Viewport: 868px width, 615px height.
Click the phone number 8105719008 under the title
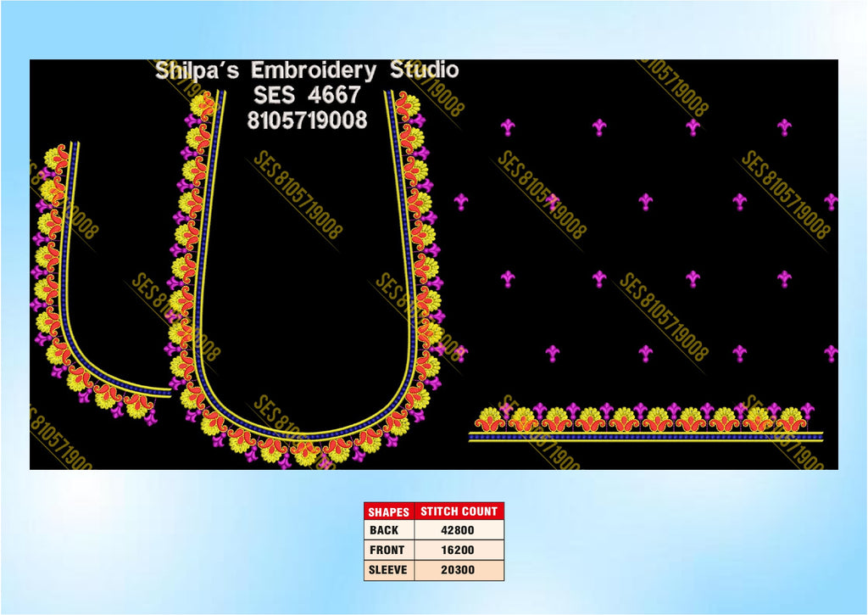coord(307,120)
